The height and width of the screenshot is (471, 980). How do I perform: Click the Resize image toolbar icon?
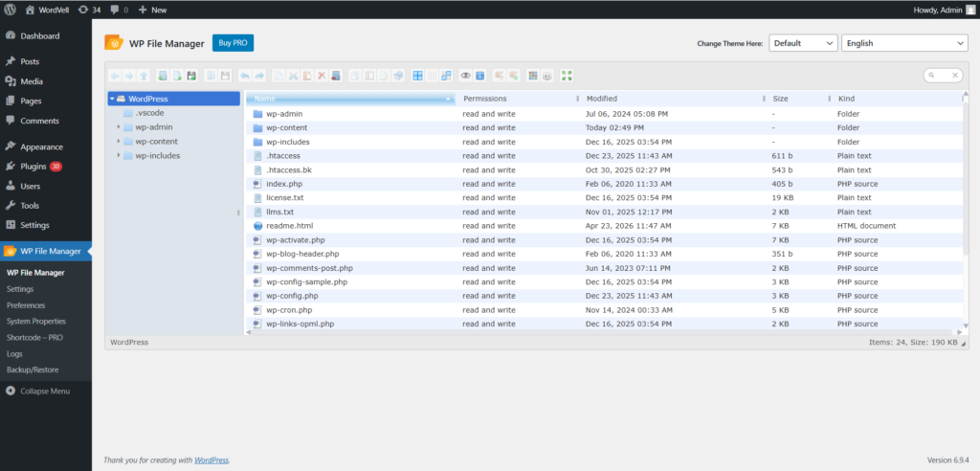tap(398, 76)
